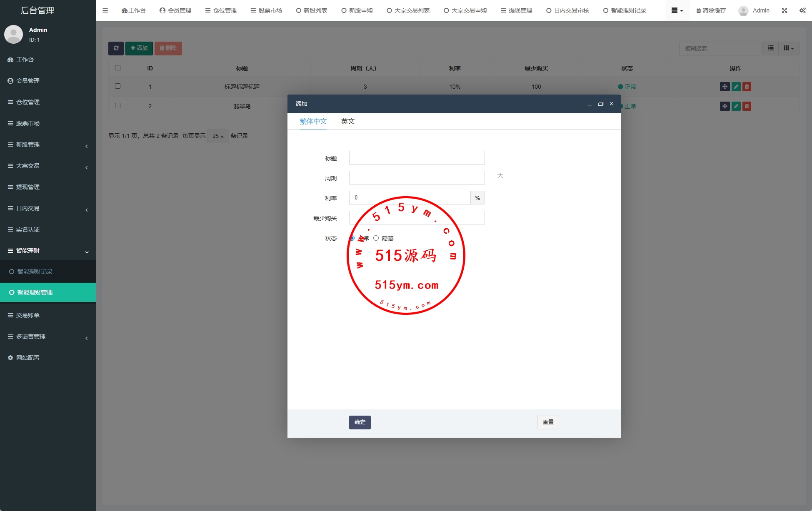Switch to the 英文 language tab

pyautogui.click(x=347, y=121)
